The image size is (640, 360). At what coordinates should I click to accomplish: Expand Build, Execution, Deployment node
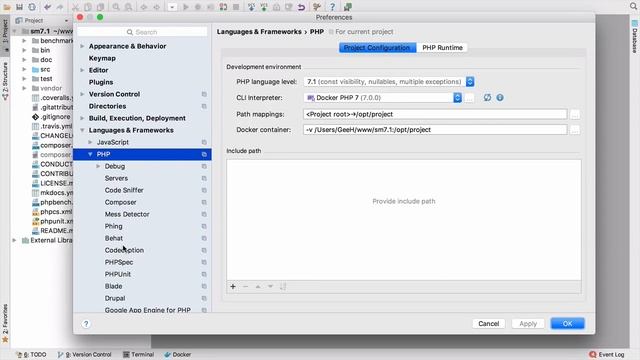click(x=82, y=118)
